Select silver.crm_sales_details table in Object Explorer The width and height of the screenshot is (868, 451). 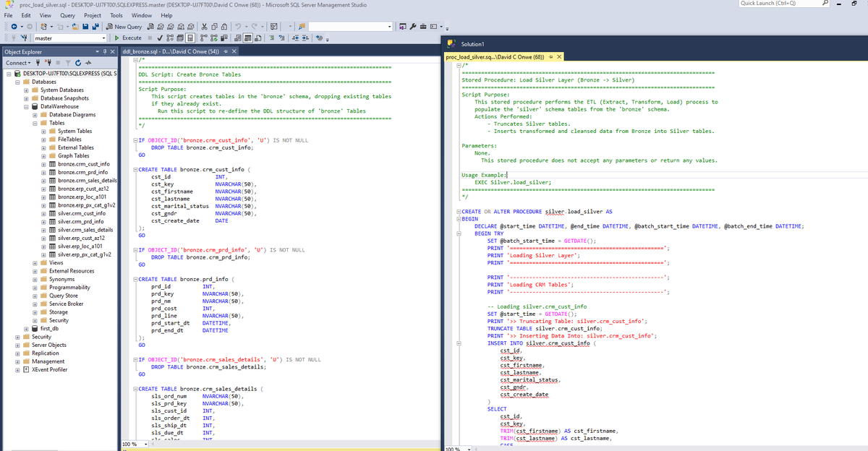tap(85, 230)
